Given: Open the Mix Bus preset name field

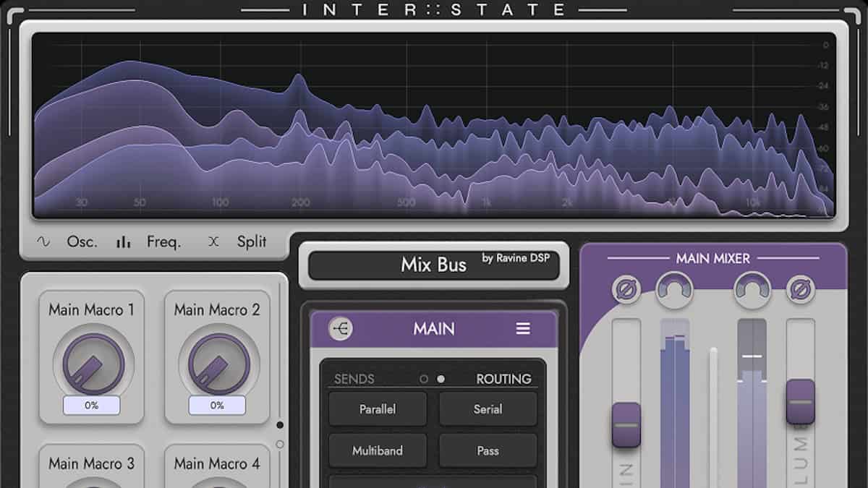Looking at the screenshot, I should click(x=433, y=265).
